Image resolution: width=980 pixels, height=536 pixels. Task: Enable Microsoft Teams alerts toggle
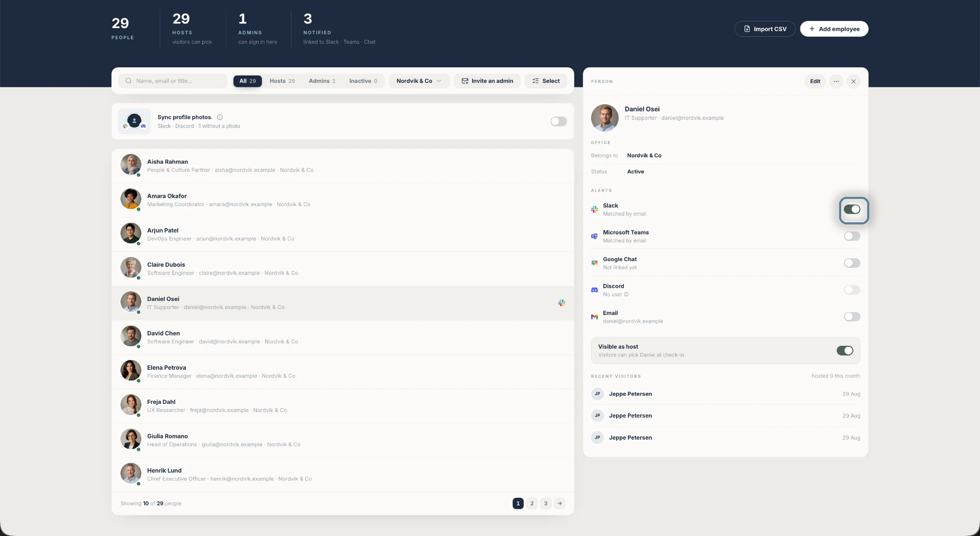pos(852,236)
